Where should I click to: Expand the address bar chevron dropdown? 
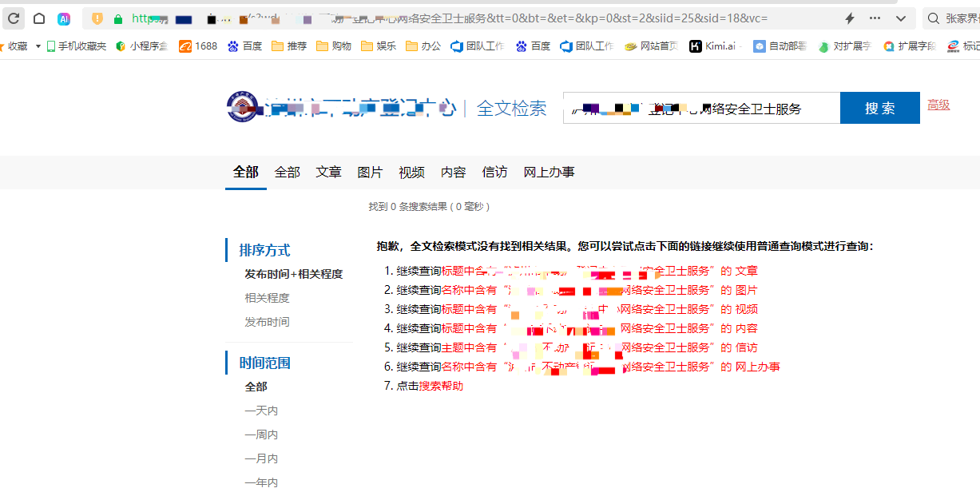coord(901,18)
